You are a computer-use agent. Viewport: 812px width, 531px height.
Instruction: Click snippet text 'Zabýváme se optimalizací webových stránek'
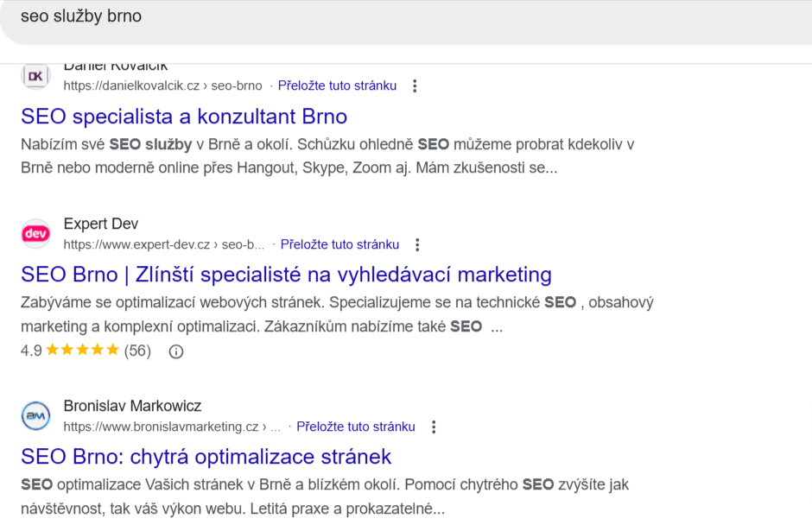tap(173, 303)
